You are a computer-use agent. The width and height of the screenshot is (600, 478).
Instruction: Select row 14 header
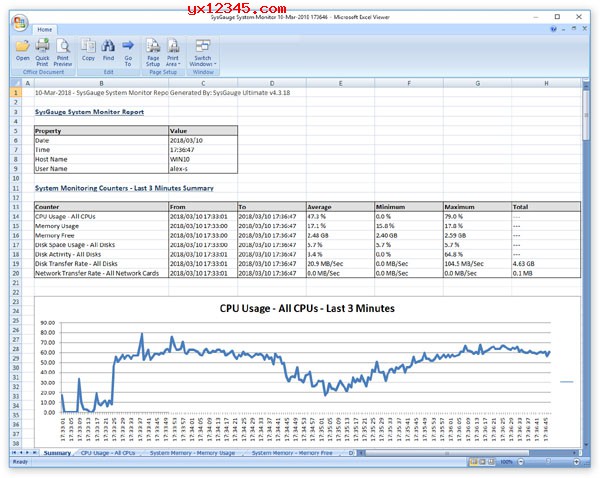coord(16,217)
